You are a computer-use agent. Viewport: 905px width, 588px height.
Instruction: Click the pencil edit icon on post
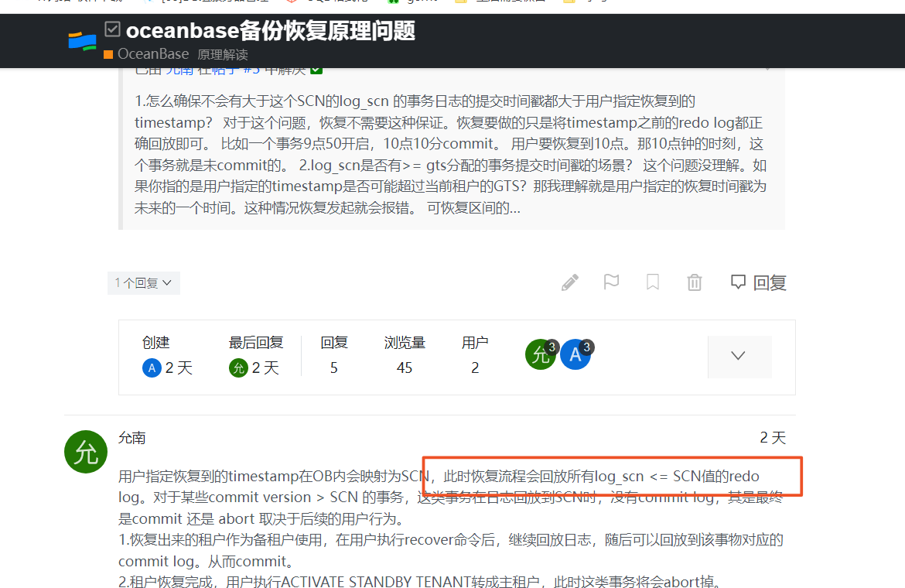[x=569, y=282]
